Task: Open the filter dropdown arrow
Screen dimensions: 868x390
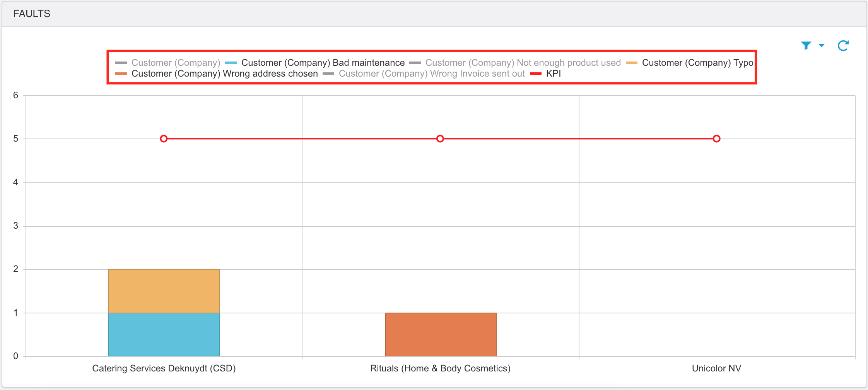Action: 822,46
